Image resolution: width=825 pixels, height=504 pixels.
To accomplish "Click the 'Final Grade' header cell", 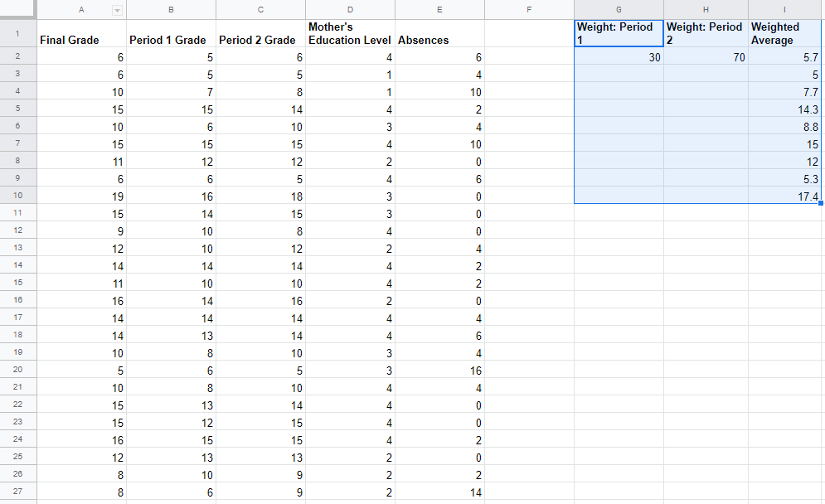I will (x=81, y=34).
